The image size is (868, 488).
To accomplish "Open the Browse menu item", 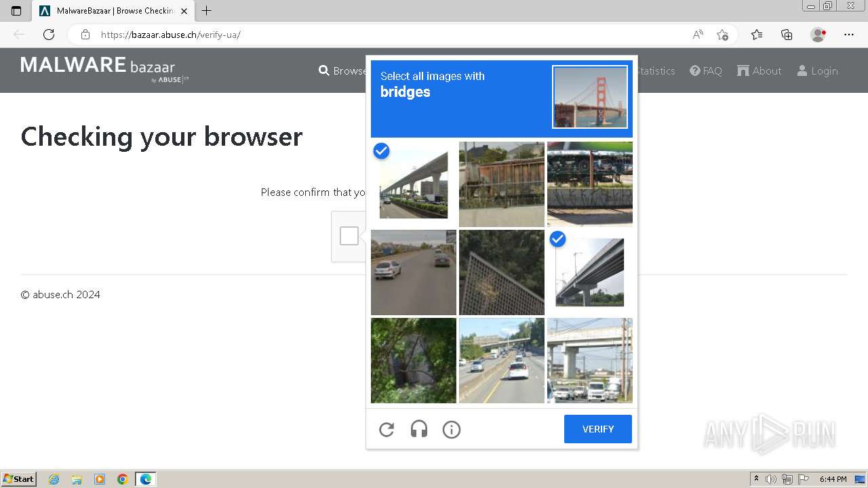I will (342, 70).
